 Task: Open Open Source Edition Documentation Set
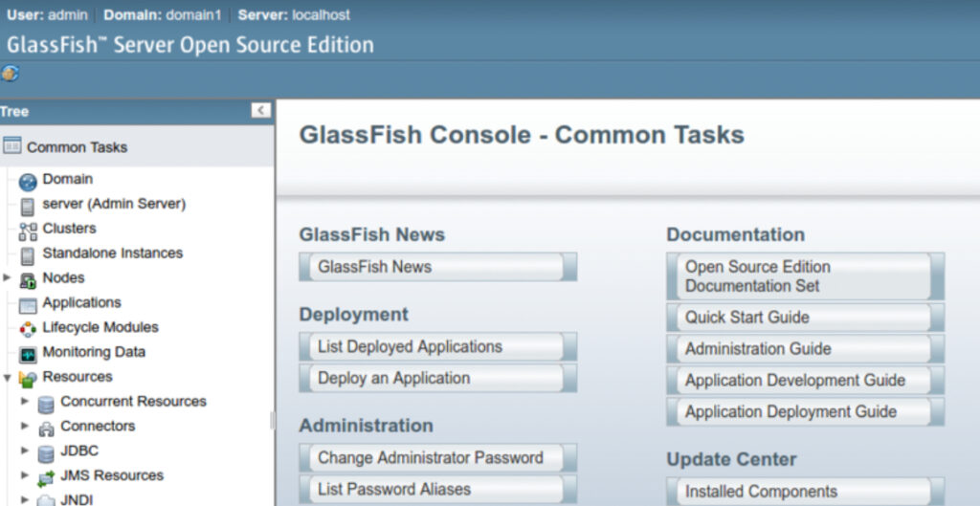pos(806,276)
